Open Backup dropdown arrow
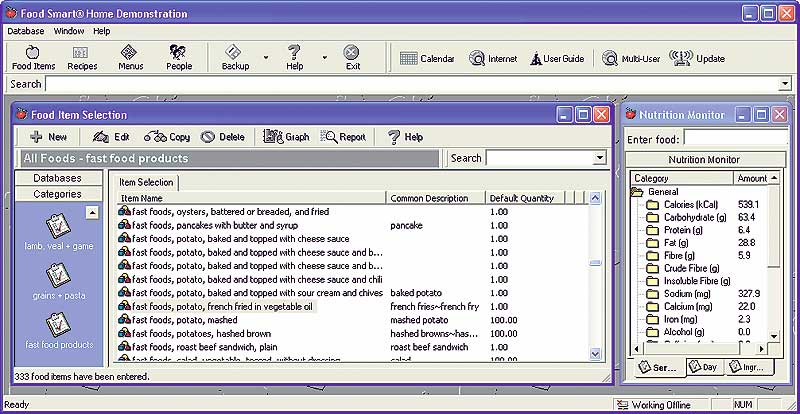Viewport: 800px width, 414px height. pos(265,58)
